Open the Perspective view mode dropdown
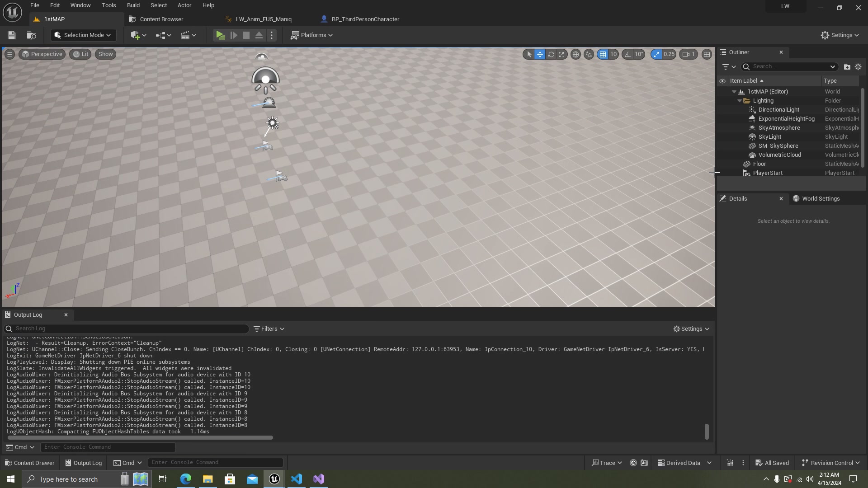Image resolution: width=868 pixels, height=488 pixels. [x=42, y=54]
